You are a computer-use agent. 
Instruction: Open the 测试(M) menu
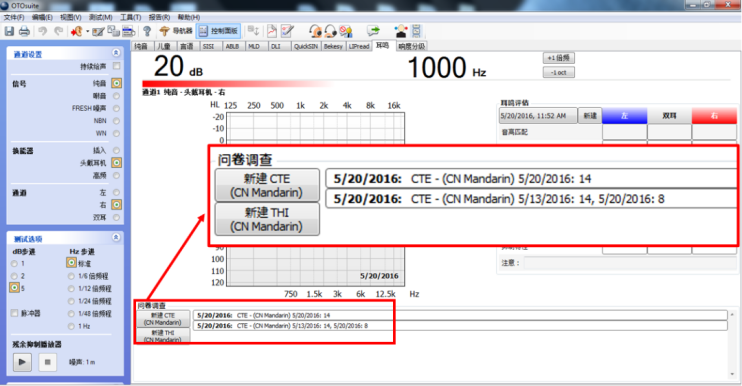pyautogui.click(x=100, y=17)
